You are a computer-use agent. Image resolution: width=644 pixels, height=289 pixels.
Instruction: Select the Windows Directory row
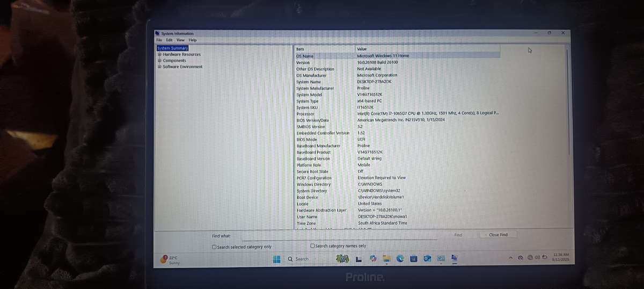pos(397,184)
